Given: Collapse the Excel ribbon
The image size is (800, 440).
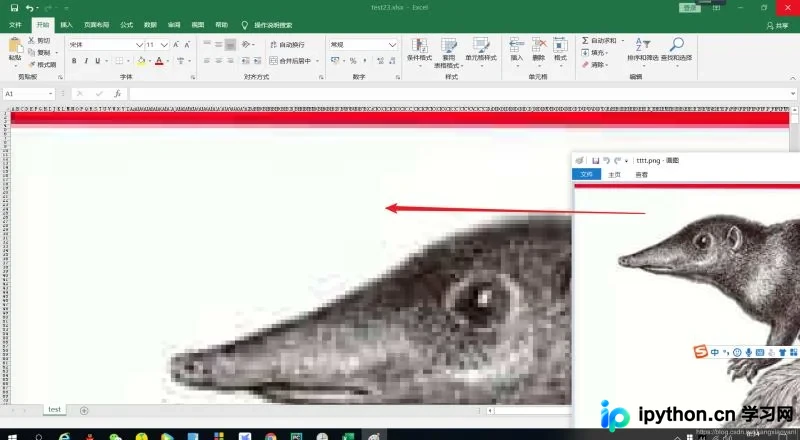Looking at the screenshot, I should 792,78.
